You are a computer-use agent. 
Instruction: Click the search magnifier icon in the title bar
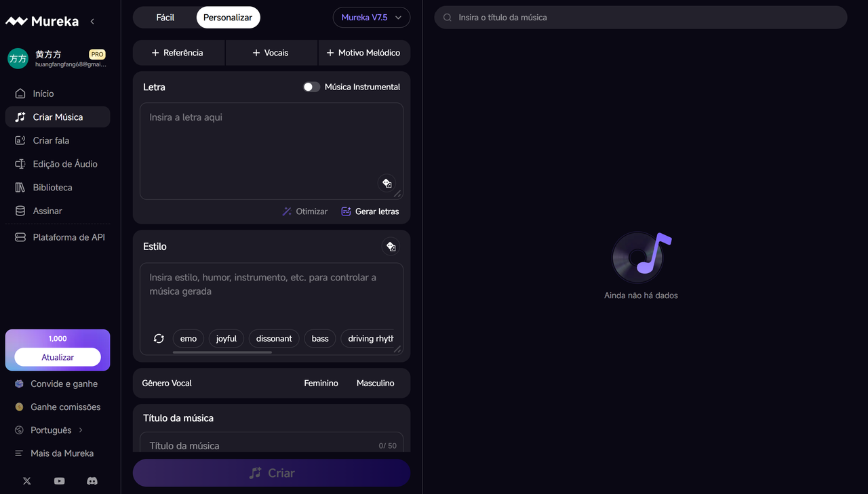coord(446,17)
